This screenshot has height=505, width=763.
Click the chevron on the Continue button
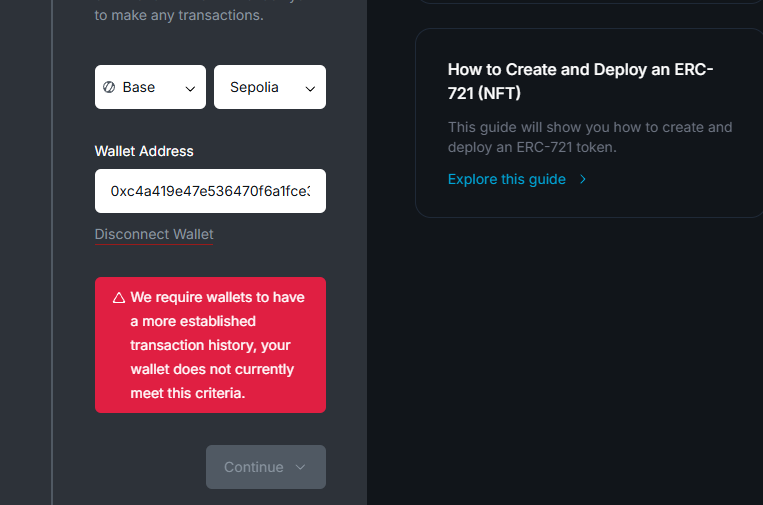301,467
